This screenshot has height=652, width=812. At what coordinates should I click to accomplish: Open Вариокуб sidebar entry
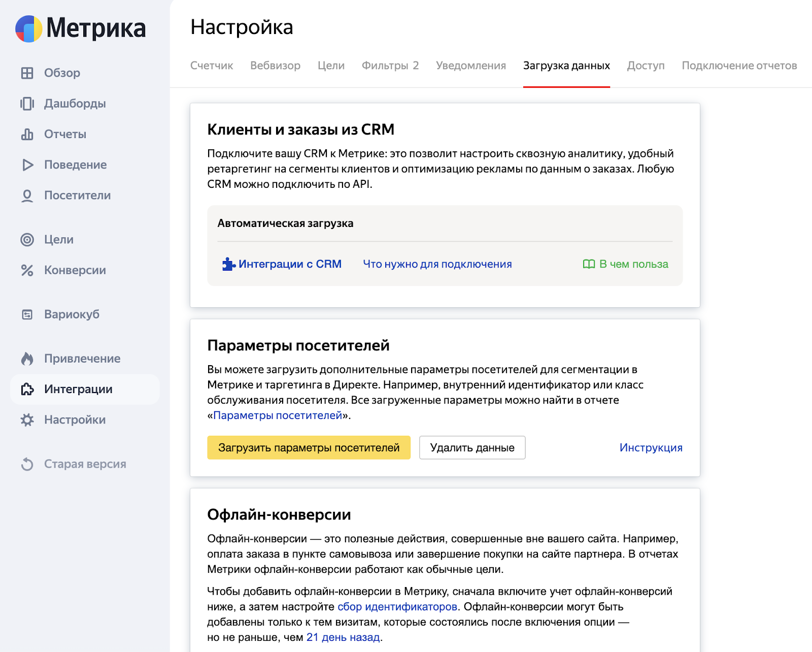click(72, 314)
